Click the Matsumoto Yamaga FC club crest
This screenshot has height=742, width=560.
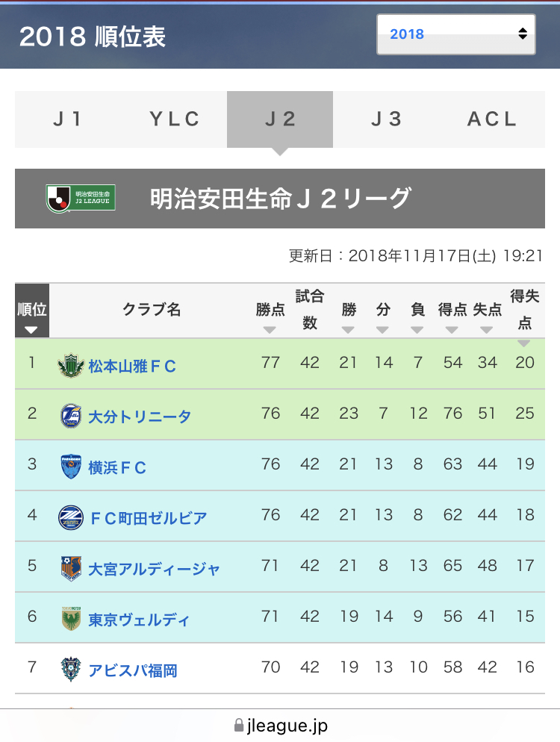70,366
